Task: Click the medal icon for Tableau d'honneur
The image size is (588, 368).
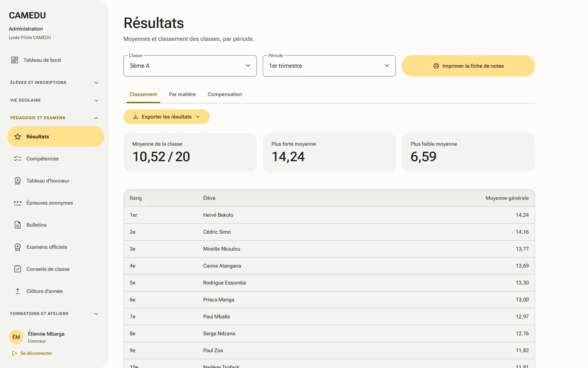Action: point(18,181)
